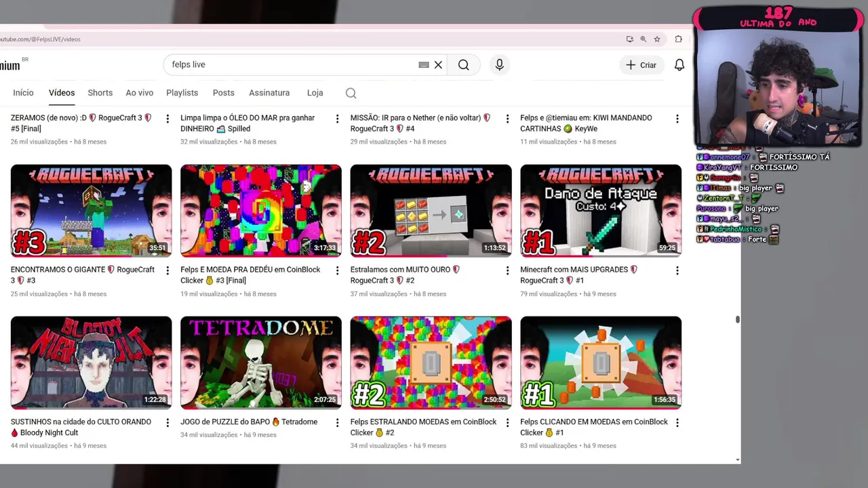Viewport: 868px width, 488px height.
Task: Open title ENCONTRAMOS O GIGANTE RogueCraft 3 #3
Action: 83,275
